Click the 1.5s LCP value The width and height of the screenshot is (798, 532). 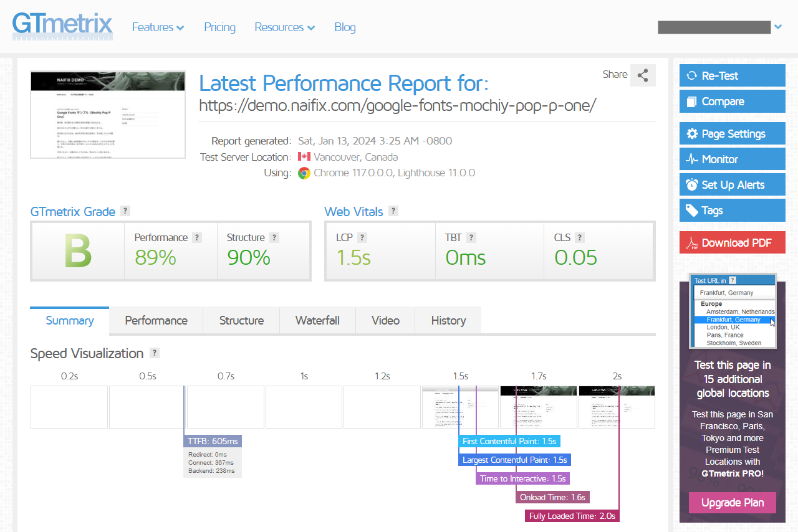353,257
